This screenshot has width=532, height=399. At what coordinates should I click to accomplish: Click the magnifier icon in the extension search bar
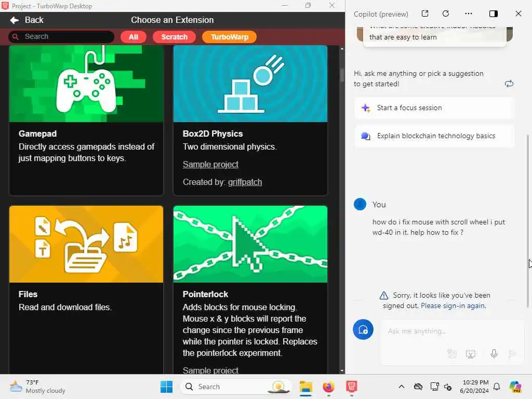click(x=15, y=36)
